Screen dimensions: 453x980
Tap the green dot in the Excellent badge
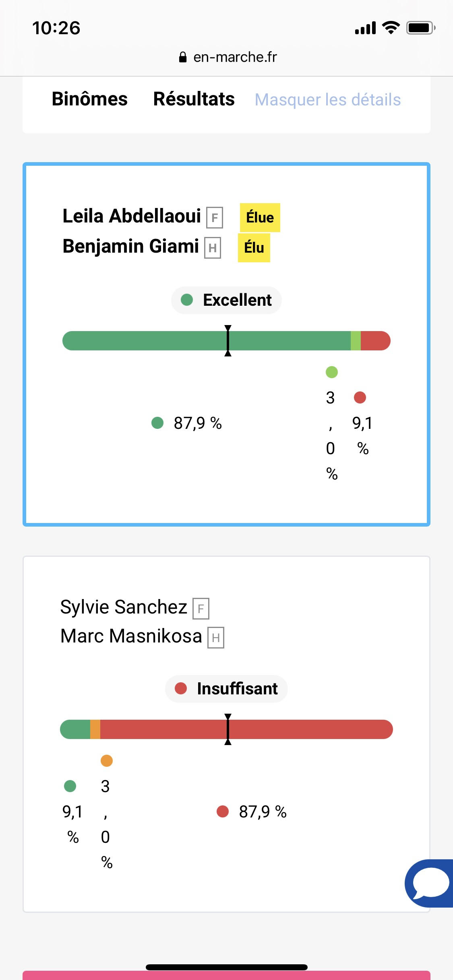pos(187,300)
